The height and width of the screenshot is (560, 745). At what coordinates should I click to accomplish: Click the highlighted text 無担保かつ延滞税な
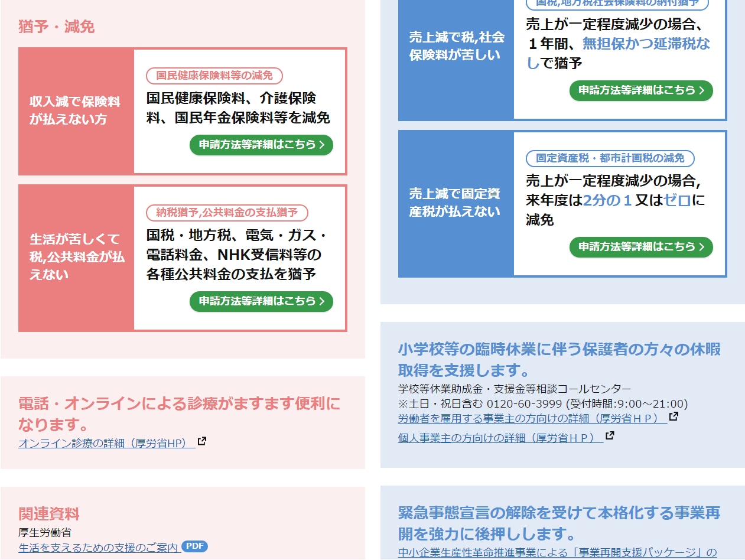coord(646,44)
